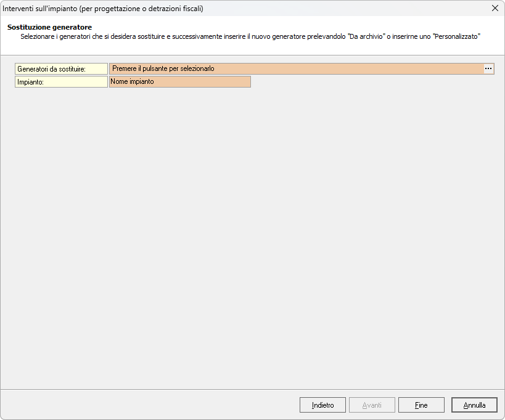The image size is (505, 420).
Task: Click the Nome impianto field
Action: [x=179, y=81]
